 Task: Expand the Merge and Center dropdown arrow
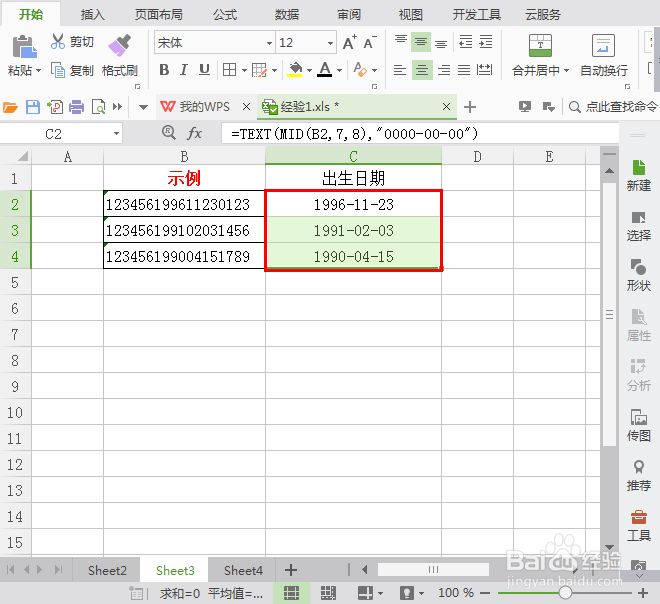(x=566, y=70)
